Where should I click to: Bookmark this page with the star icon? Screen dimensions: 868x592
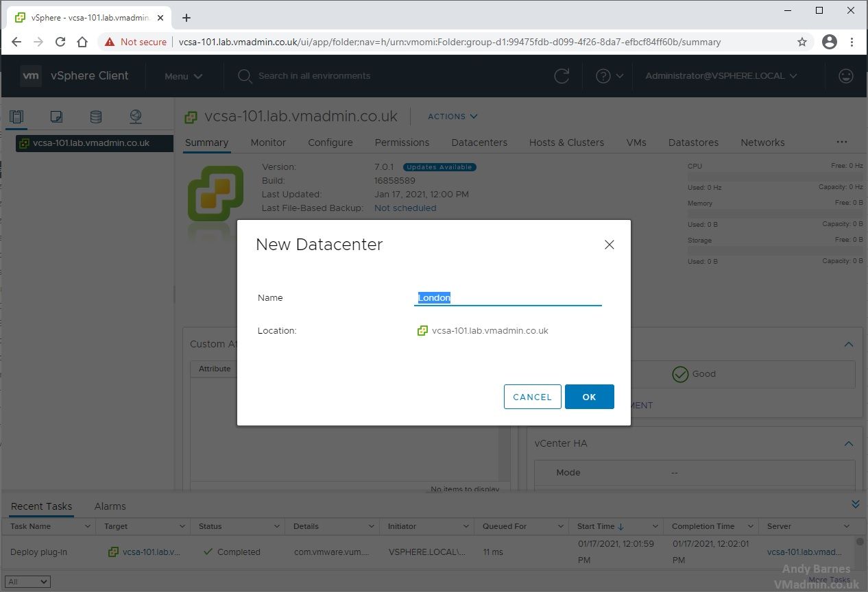(802, 42)
